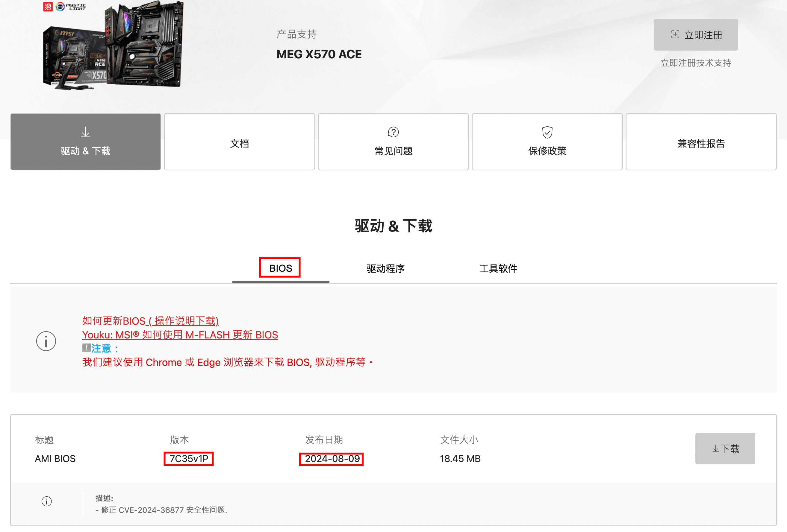
Task: Open the 兼容性报告 compatibility tab
Action: pos(701,142)
